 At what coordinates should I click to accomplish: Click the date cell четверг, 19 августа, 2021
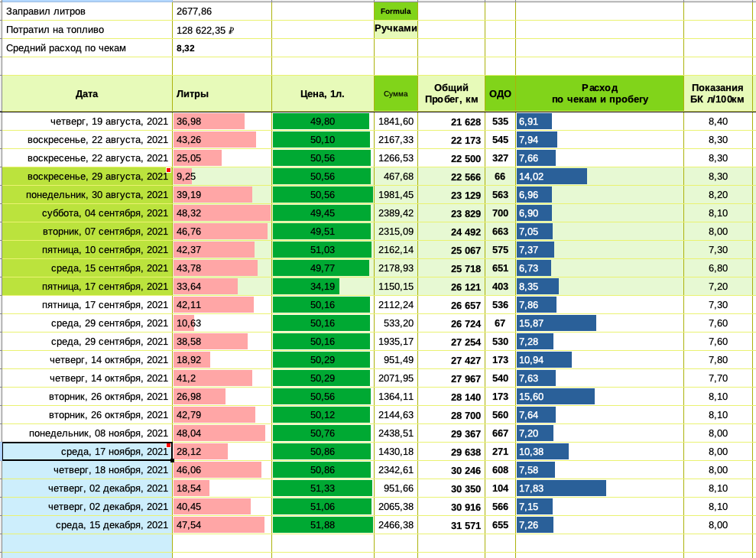tap(87, 122)
